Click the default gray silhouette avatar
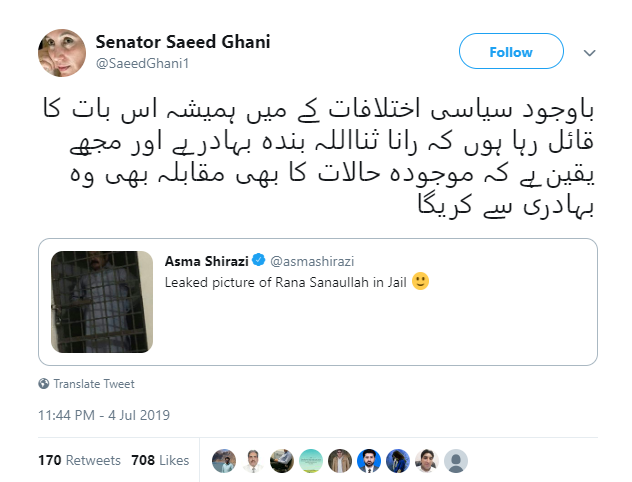Image resolution: width=632 pixels, height=482 pixels. tap(456, 460)
